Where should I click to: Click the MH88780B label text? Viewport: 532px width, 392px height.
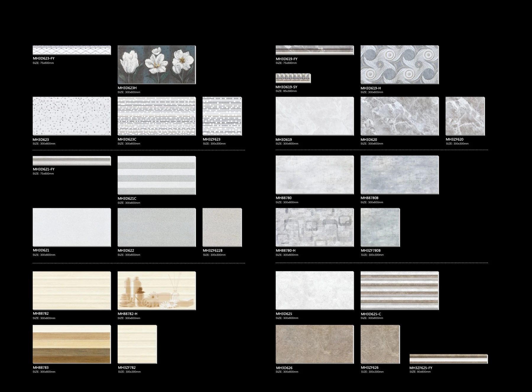(x=369, y=198)
